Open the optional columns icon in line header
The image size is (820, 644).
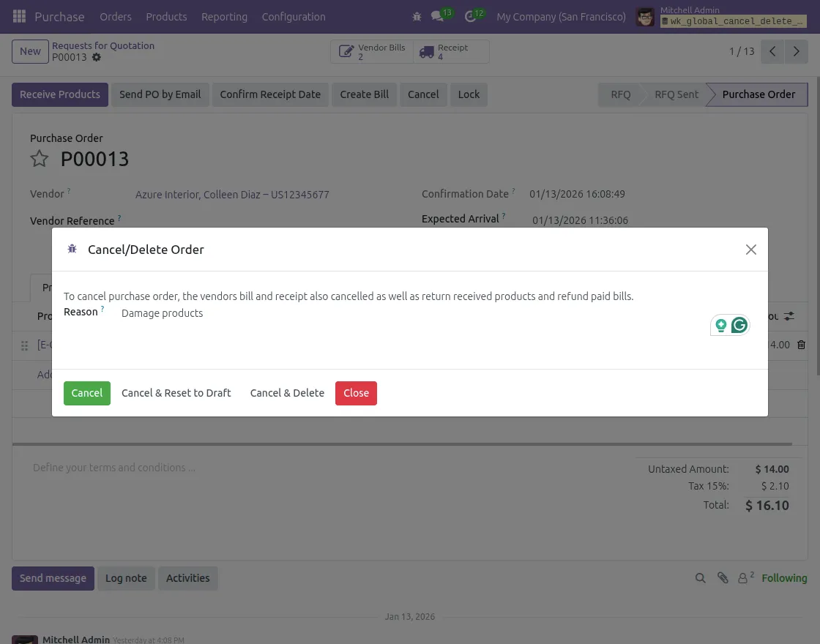[x=789, y=316]
